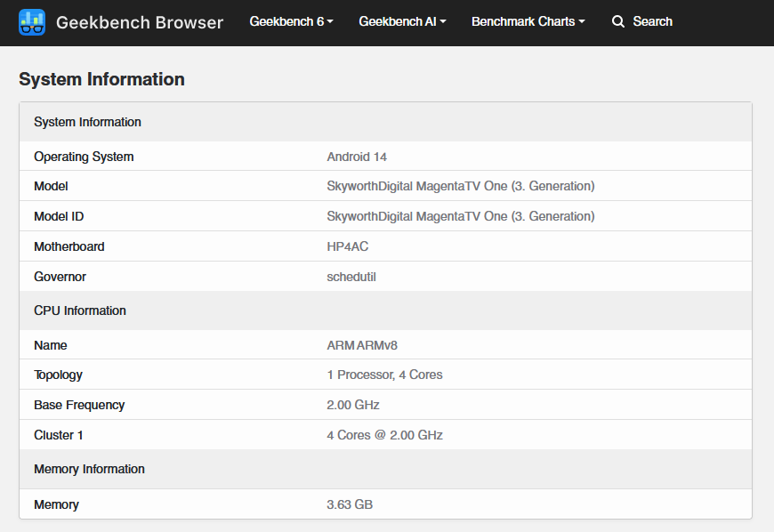The width and height of the screenshot is (774, 532).
Task: Click the caret next to Geekbench AI
Action: [x=443, y=21]
